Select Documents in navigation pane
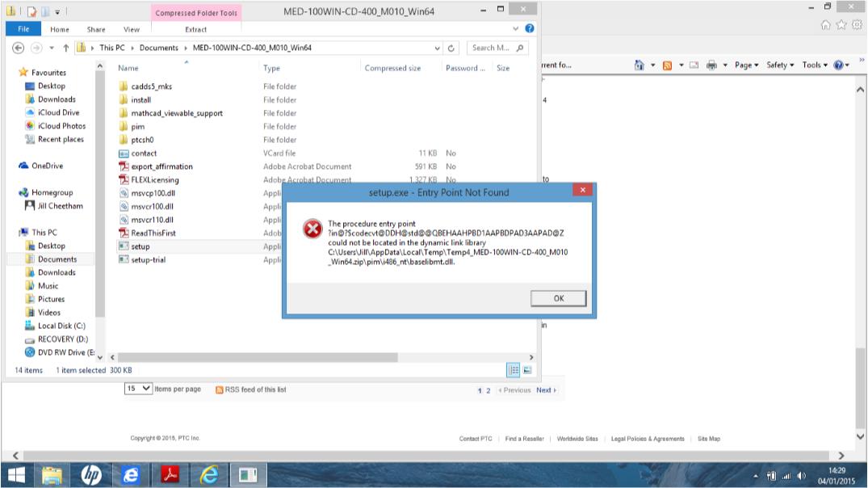 tap(57, 259)
